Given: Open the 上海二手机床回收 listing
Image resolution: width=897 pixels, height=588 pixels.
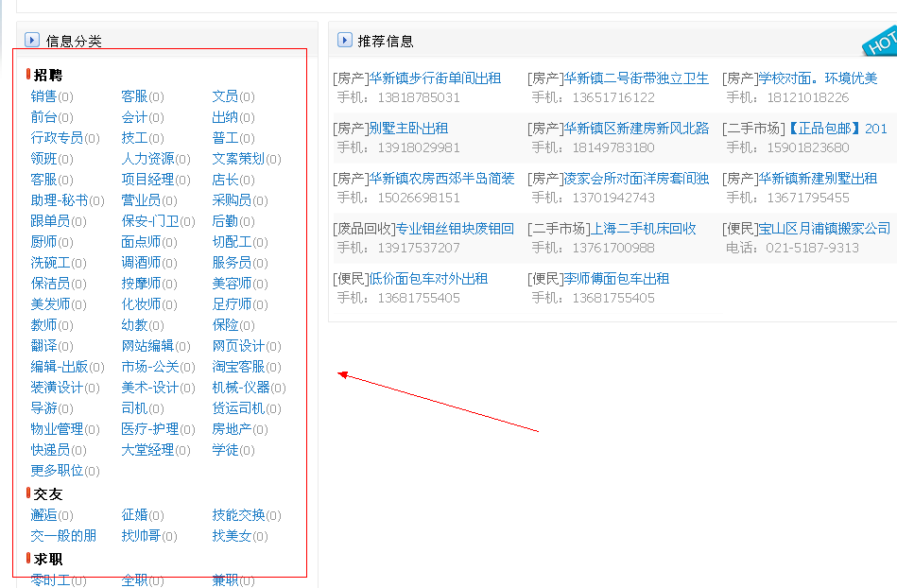Looking at the screenshot, I should [x=641, y=229].
